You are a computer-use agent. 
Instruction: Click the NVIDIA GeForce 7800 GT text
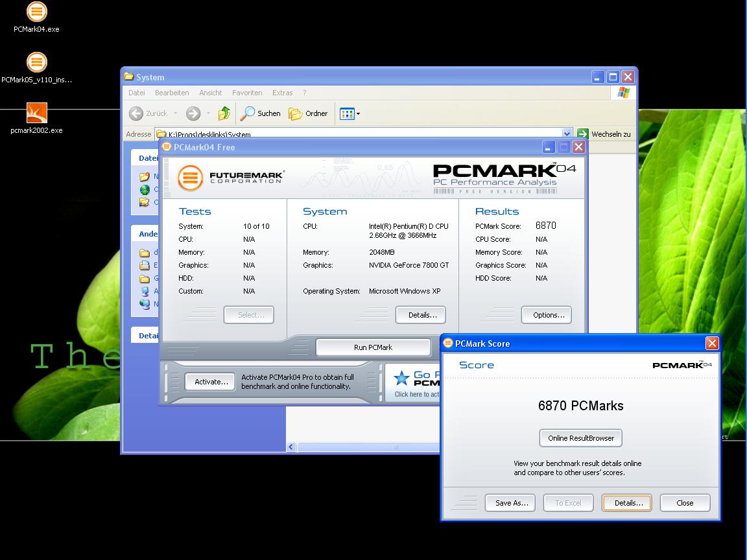click(x=409, y=265)
